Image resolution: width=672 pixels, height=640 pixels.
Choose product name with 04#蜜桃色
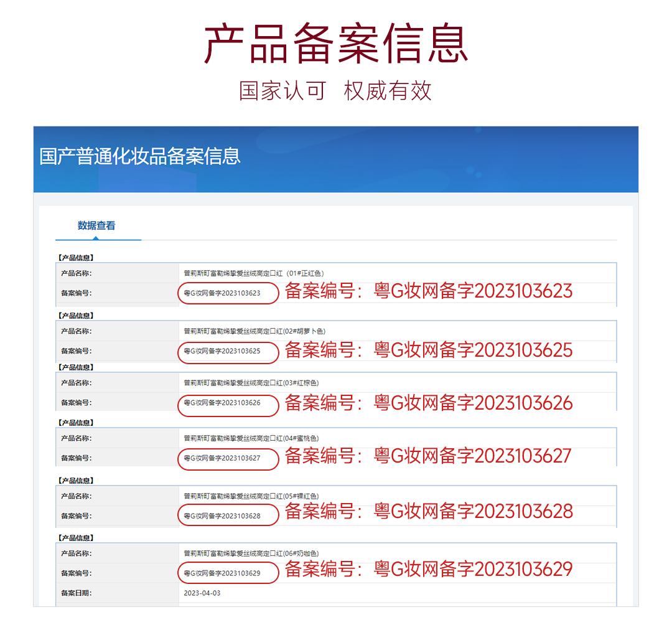tap(251, 438)
